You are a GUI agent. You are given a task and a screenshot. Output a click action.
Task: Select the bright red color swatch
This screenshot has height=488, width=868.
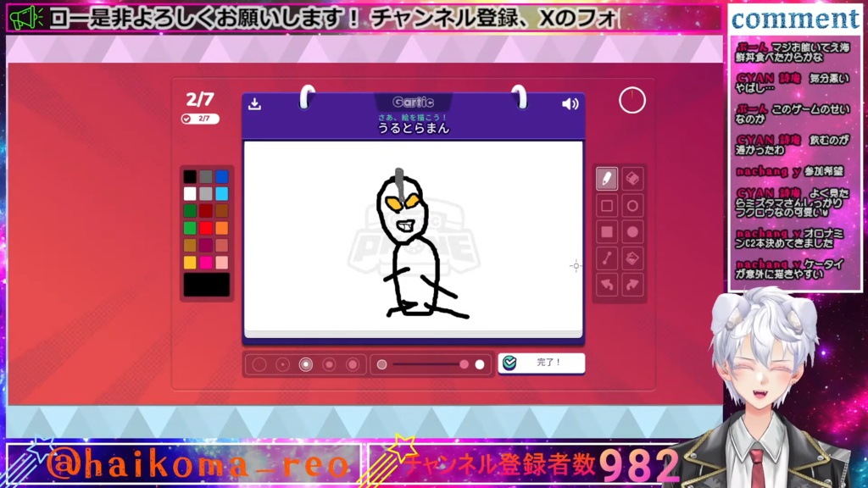206,228
